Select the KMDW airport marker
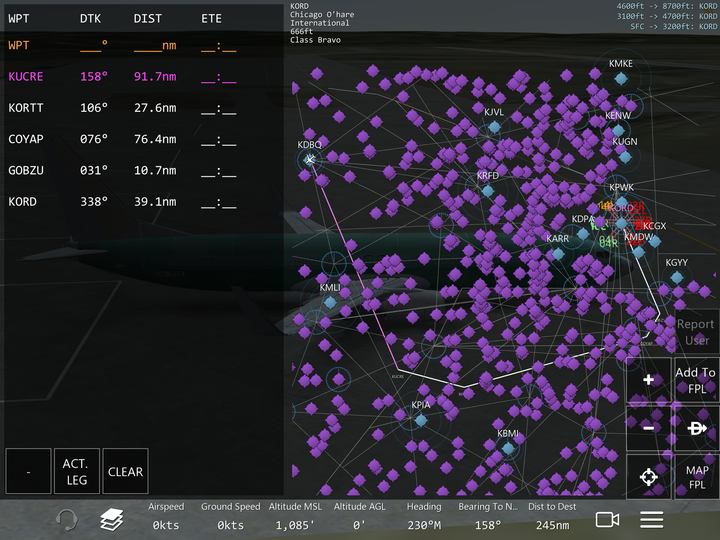The height and width of the screenshot is (540, 720). tap(639, 251)
